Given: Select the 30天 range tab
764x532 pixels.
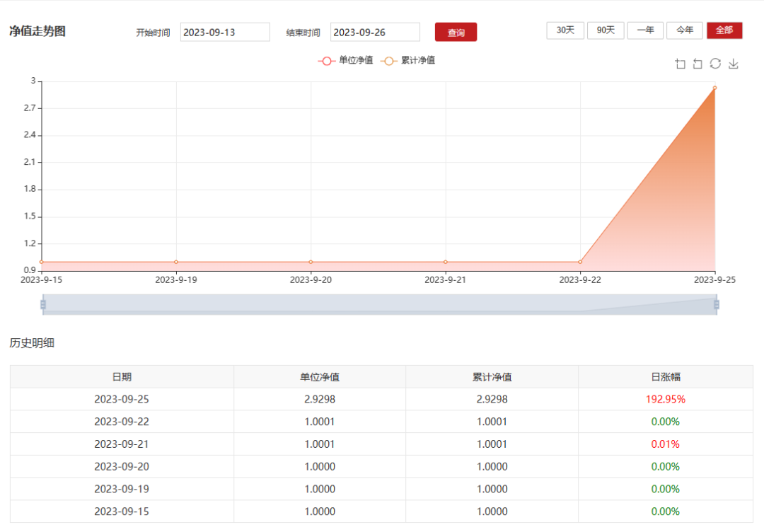Looking at the screenshot, I should coord(565,30).
